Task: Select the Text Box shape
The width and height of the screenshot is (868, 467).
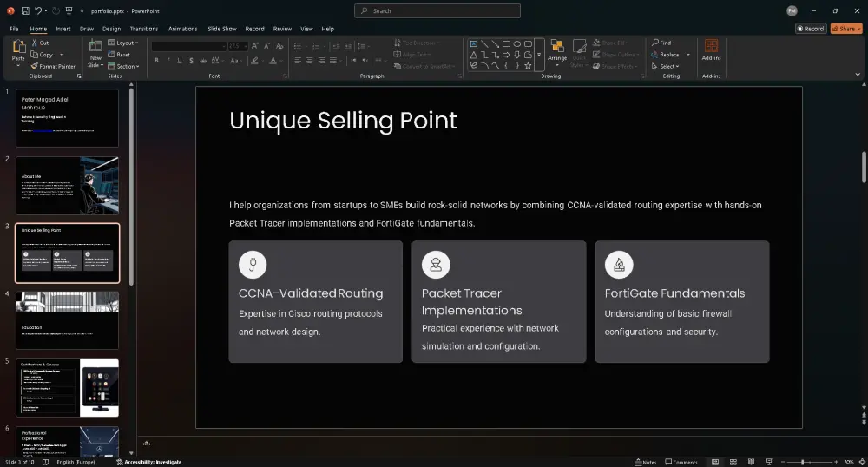Action: click(x=473, y=43)
